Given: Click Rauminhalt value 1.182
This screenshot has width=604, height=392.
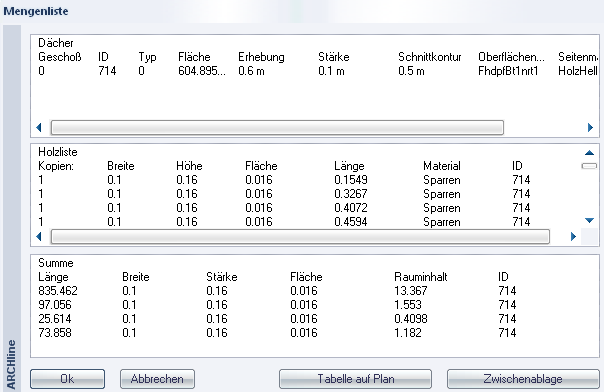Looking at the screenshot, I should click(408, 333).
